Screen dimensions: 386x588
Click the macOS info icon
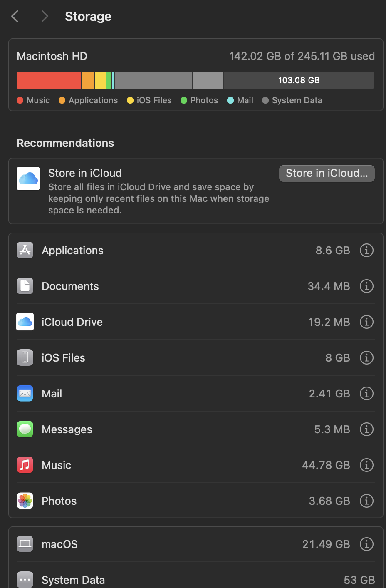(366, 544)
